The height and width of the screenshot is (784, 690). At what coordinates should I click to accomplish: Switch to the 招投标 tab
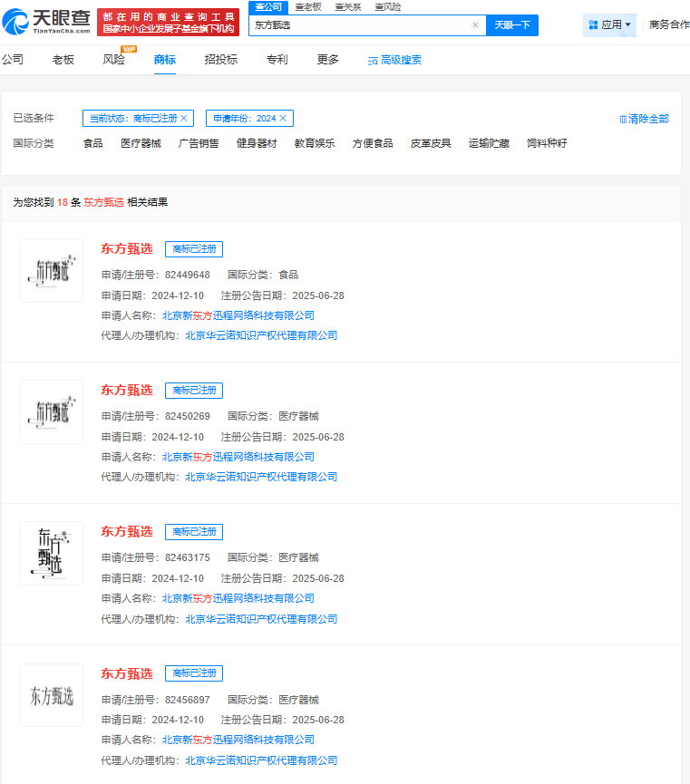[x=220, y=60]
